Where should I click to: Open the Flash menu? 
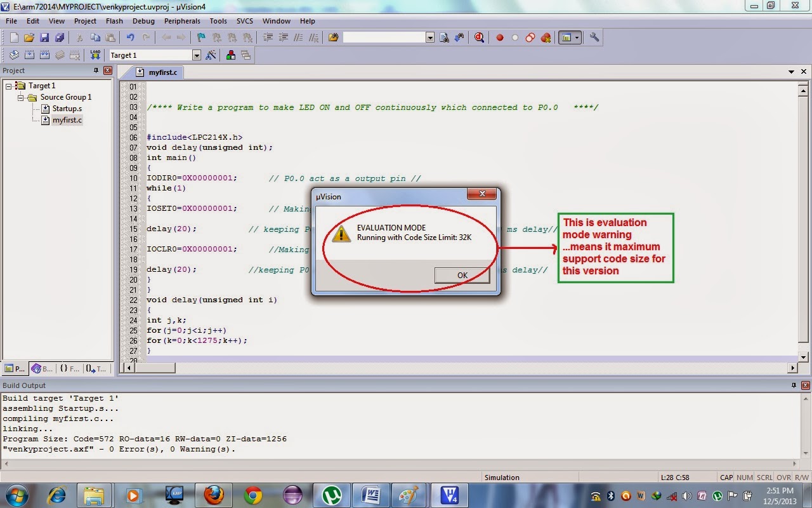coord(114,21)
